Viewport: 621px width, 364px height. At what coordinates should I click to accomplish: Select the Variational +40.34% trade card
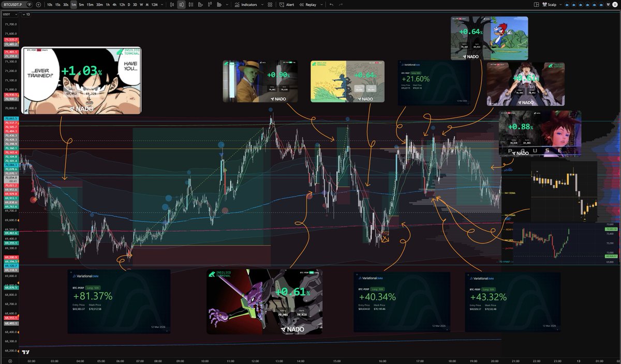point(402,302)
